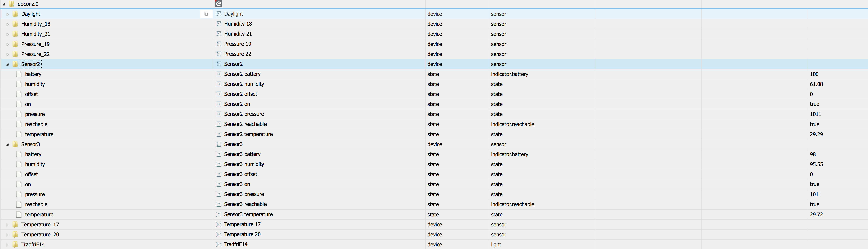Screen dimensions: 868x249
Task: Select the temperature item under Sensor2
Action: click(x=39, y=134)
